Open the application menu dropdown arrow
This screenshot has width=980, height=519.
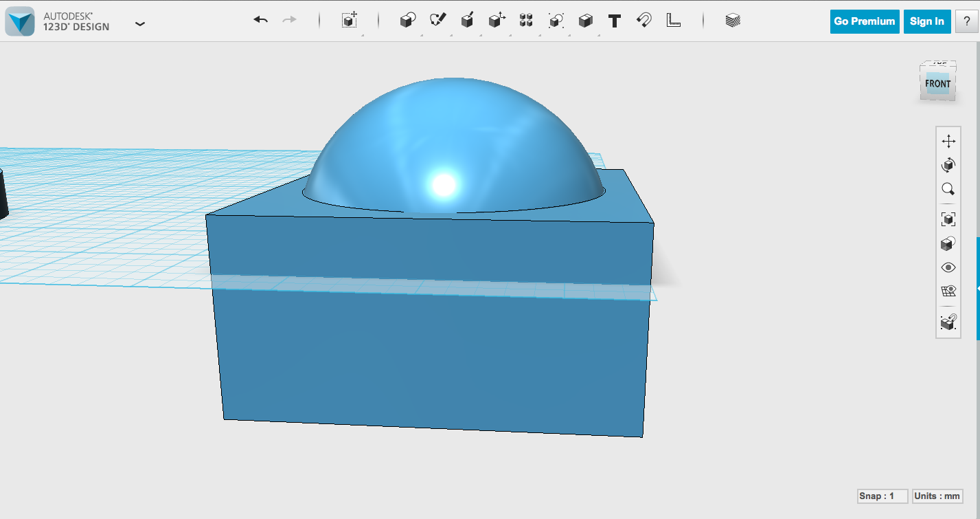click(140, 23)
